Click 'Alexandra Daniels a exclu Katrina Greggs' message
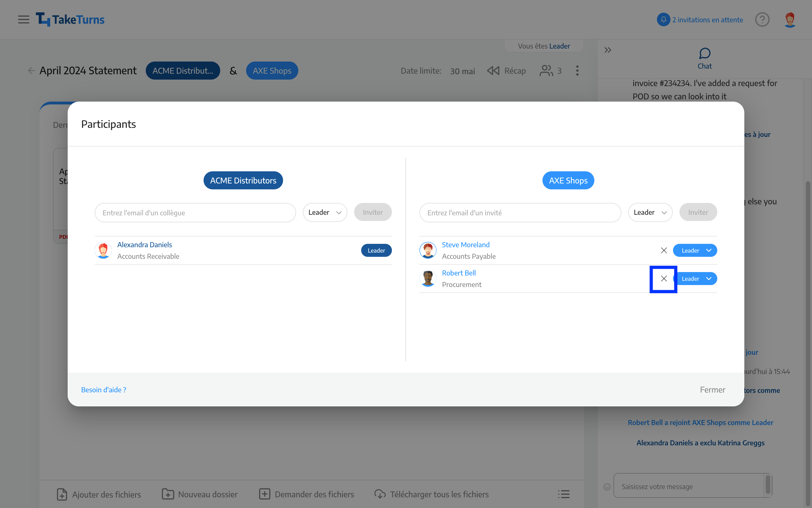Screen dimensions: 812x508 coord(700,443)
